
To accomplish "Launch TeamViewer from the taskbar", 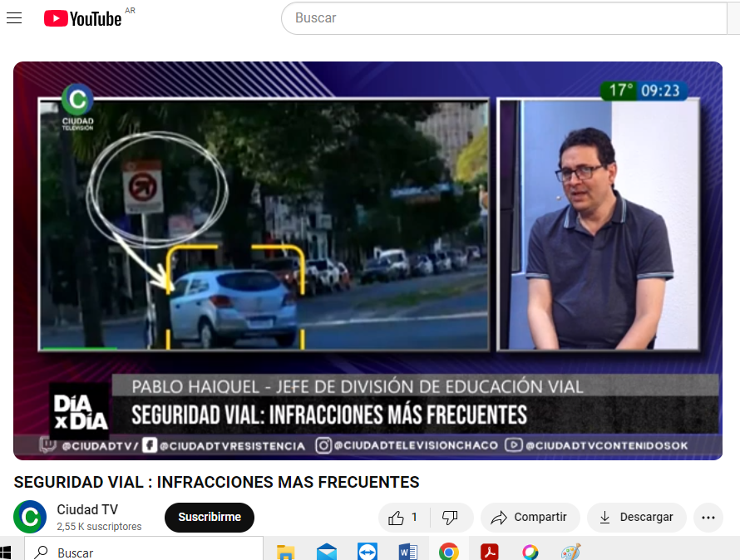I will [367, 552].
